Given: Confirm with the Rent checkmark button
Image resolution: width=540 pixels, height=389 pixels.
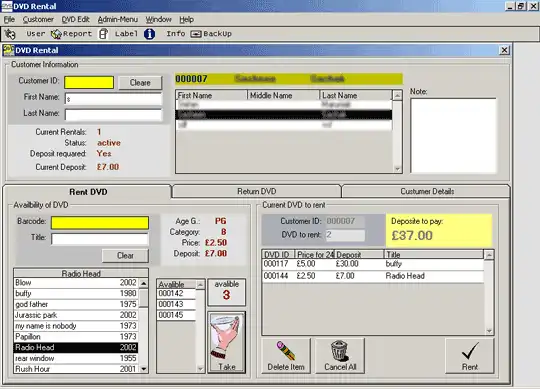Looking at the screenshot, I should pyautogui.click(x=469, y=356).
